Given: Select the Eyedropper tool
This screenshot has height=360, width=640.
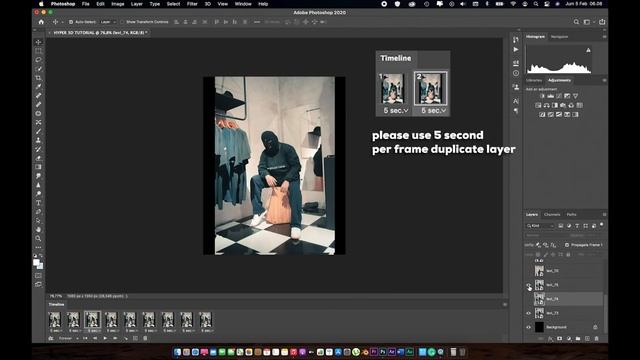Looking at the screenshot, I should pyautogui.click(x=38, y=87).
